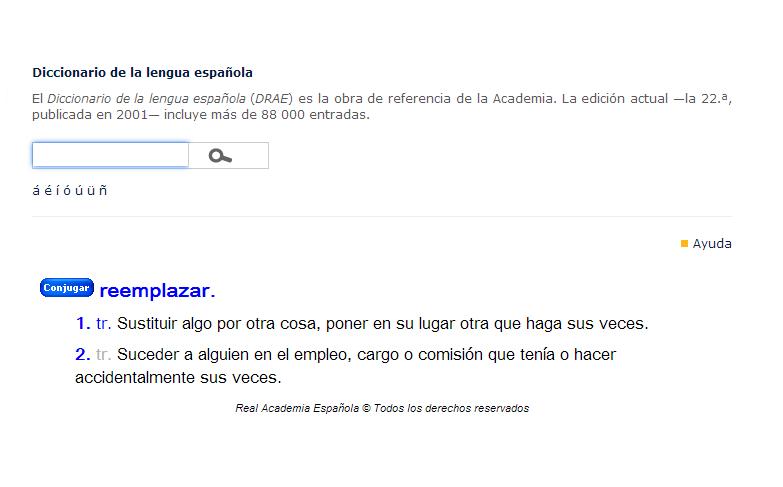Viewport: 783px width, 487px height.
Task: Click the Real Academia Española copyright footer
Action: (x=382, y=408)
